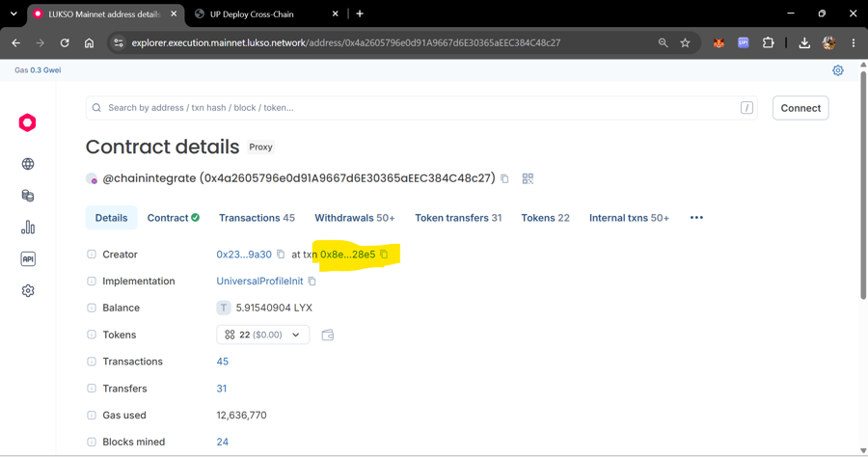Expand the Tokens 22 ($0.00) dropdown
The height and width of the screenshot is (457, 868).
coord(262,335)
